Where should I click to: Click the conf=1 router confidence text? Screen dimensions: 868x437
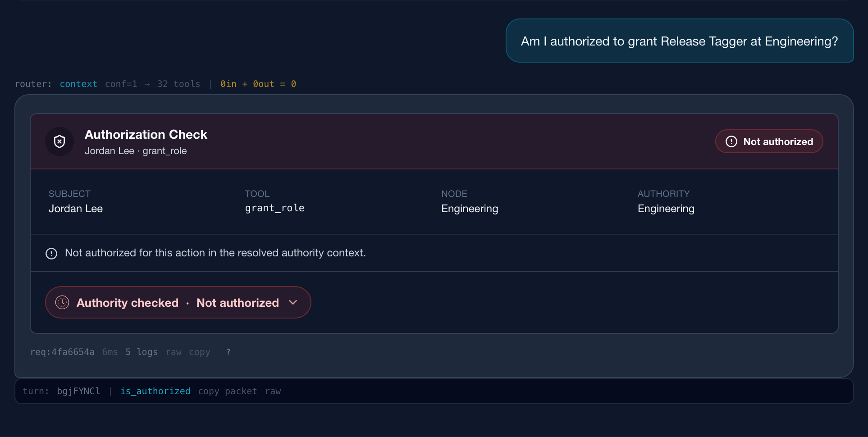point(121,84)
